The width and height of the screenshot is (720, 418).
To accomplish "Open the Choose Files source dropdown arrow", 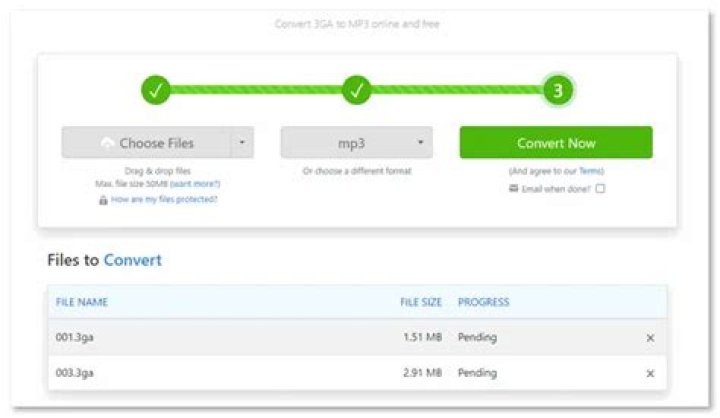I will click(242, 143).
